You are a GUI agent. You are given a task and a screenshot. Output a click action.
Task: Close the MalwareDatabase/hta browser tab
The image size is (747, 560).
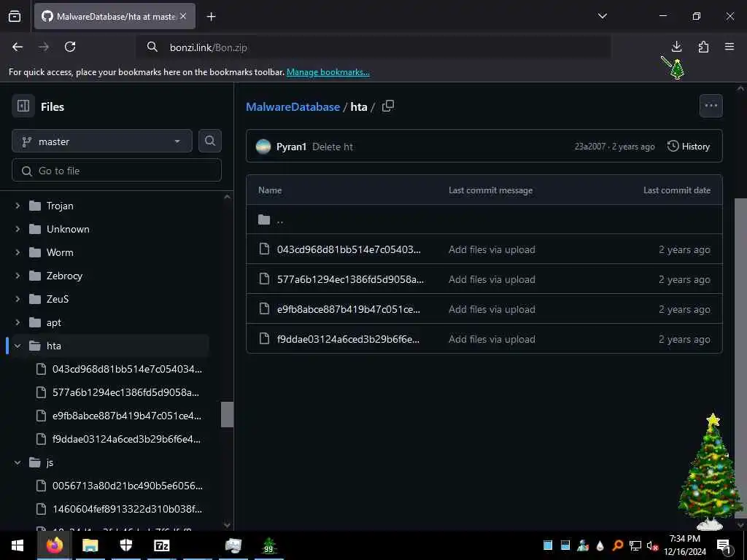[x=183, y=16]
